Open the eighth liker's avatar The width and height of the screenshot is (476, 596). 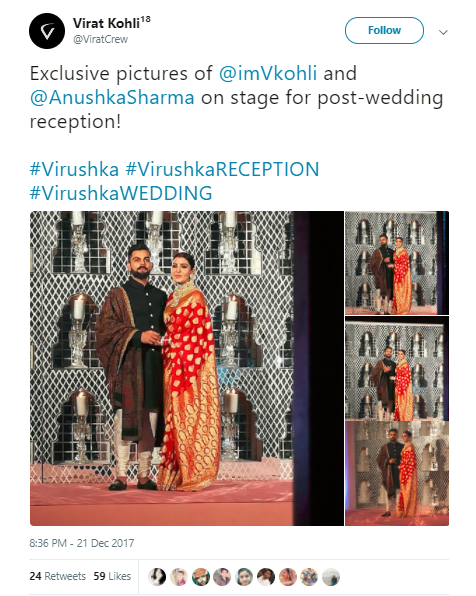[309, 577]
